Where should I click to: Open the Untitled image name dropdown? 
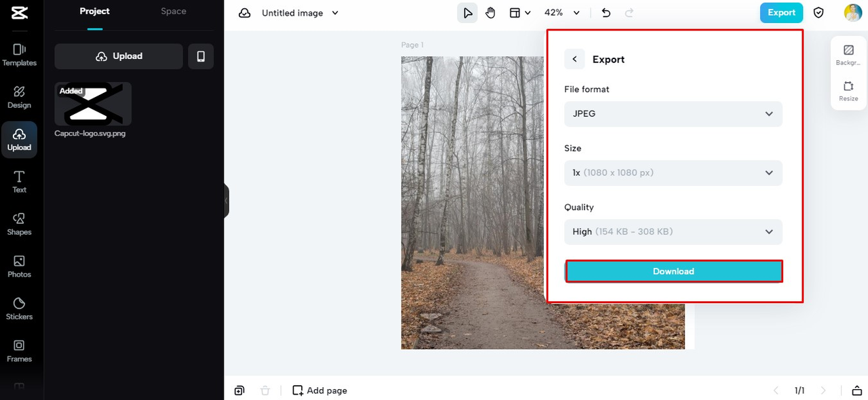(x=300, y=13)
